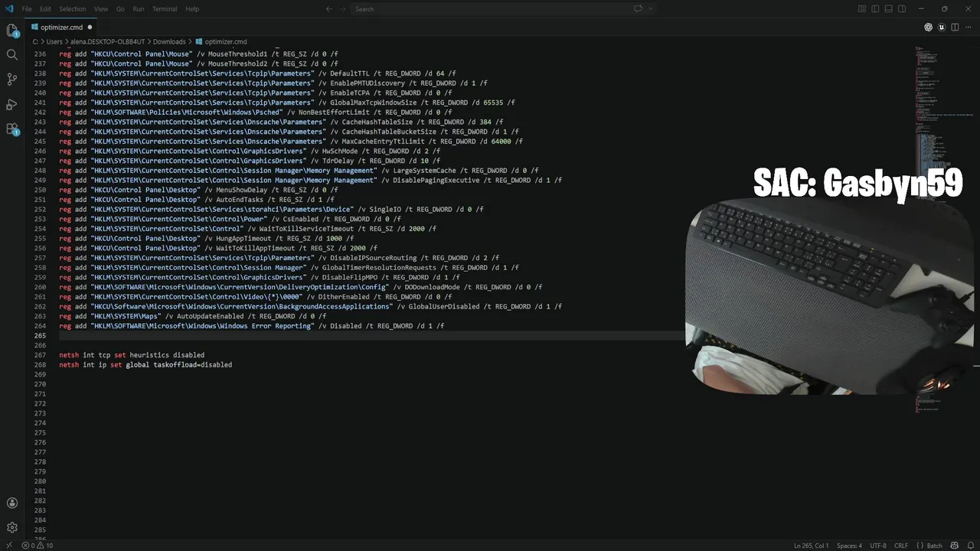Split the editor to the right
Screen dimensions: 980x551
point(955,27)
